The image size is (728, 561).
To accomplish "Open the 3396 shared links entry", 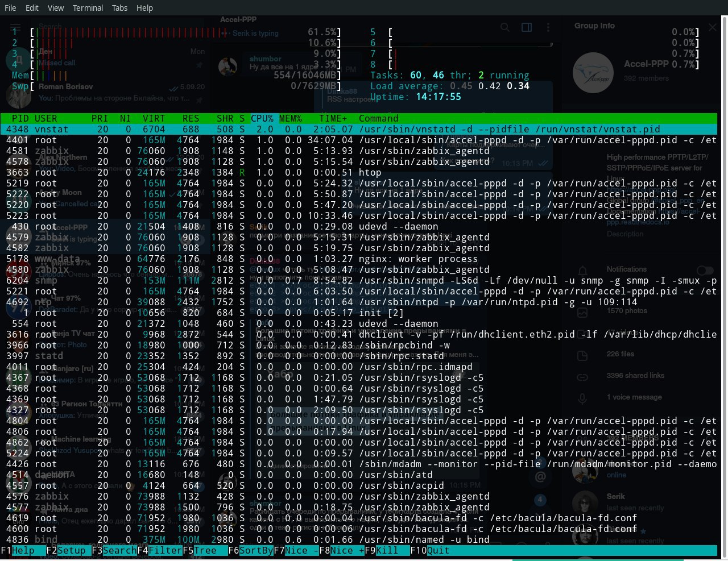I will (x=635, y=376).
